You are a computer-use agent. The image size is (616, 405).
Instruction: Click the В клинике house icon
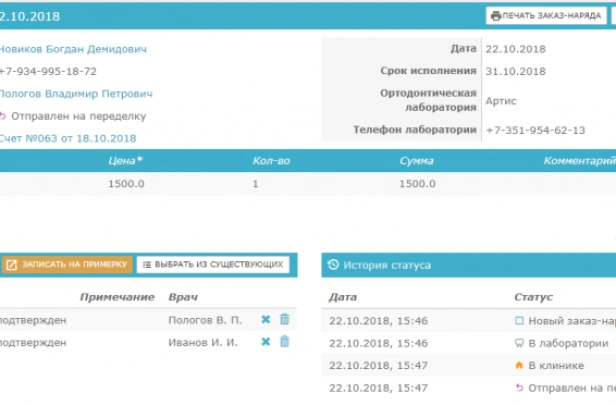(519, 365)
